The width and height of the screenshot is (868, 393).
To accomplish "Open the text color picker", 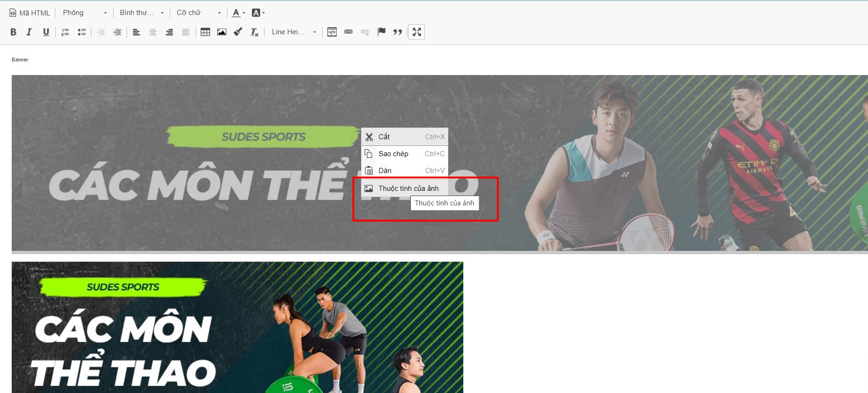I will click(x=238, y=13).
